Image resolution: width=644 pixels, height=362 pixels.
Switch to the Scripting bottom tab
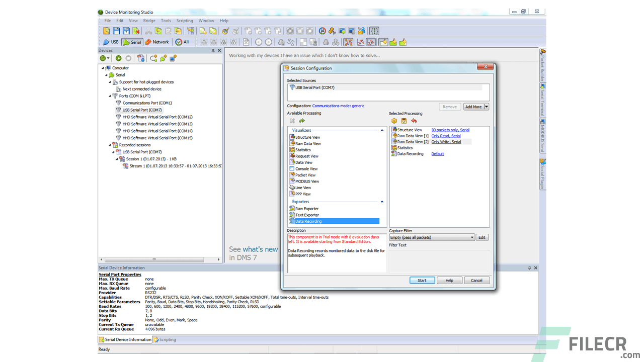point(165,339)
